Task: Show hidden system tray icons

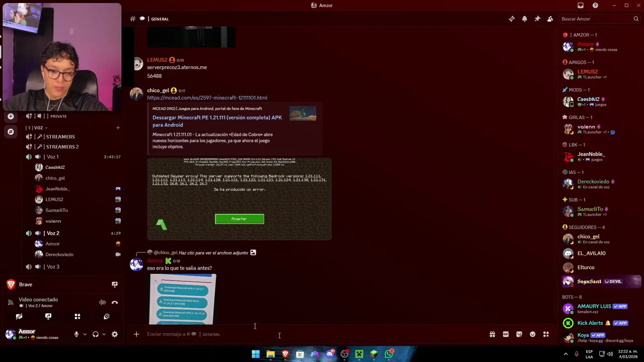Action: pos(566,354)
